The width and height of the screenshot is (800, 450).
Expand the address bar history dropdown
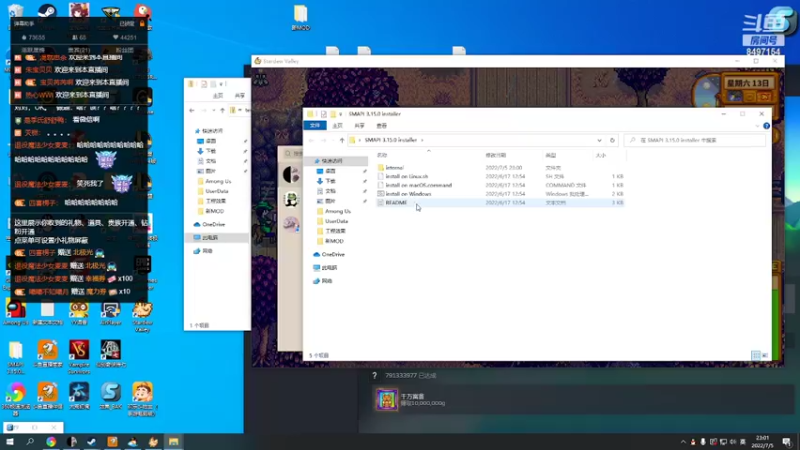(x=599, y=140)
